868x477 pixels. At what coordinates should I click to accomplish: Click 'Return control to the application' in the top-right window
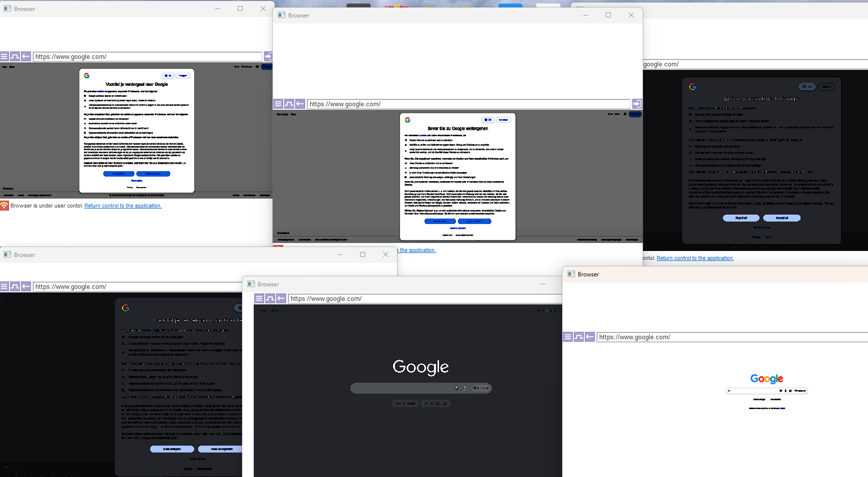click(x=695, y=258)
